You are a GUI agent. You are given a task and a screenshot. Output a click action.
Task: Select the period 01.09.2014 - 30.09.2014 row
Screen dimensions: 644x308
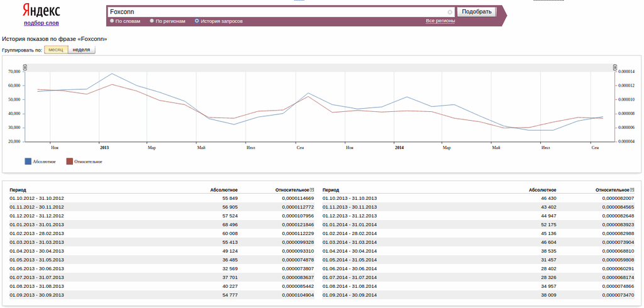(x=479, y=295)
